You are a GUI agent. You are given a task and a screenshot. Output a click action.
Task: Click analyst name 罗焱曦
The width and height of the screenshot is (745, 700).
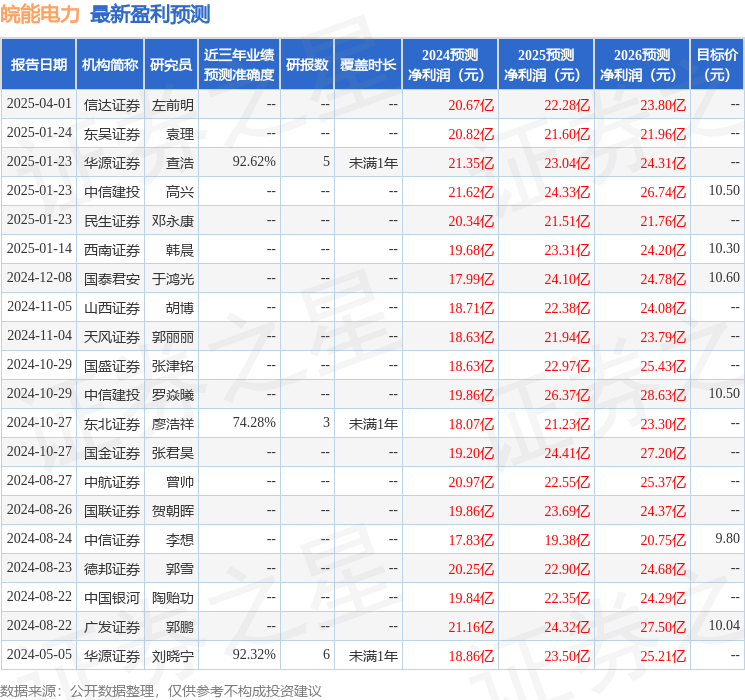[x=172, y=395]
